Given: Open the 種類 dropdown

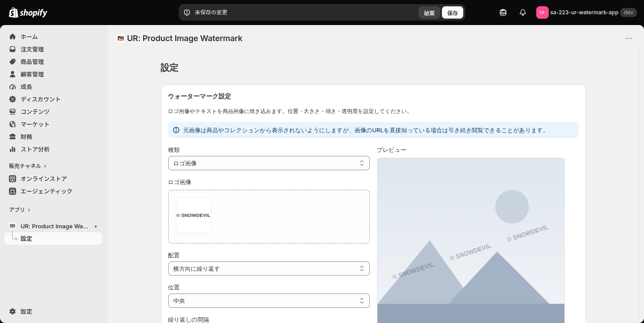Looking at the screenshot, I should [269, 163].
